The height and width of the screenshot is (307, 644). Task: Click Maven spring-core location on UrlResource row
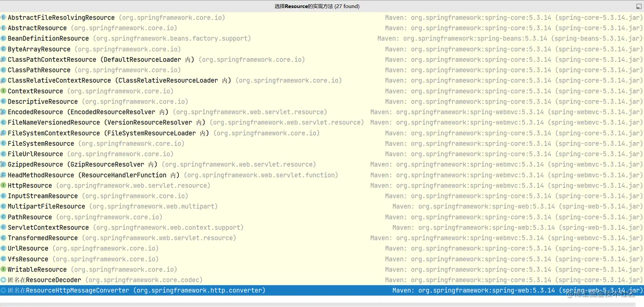tap(514, 249)
